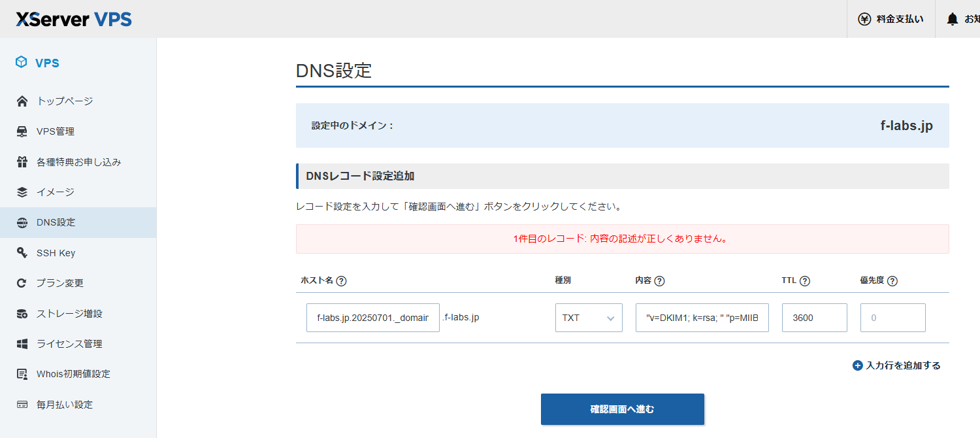The width and height of the screenshot is (980, 438).
Task: Click the help icon beside TTL
Action: (805, 280)
